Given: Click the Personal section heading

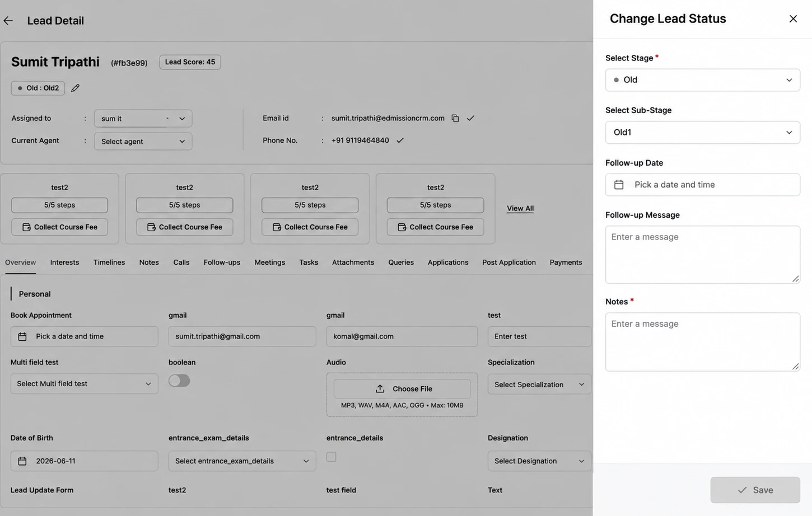Looking at the screenshot, I should (35, 294).
